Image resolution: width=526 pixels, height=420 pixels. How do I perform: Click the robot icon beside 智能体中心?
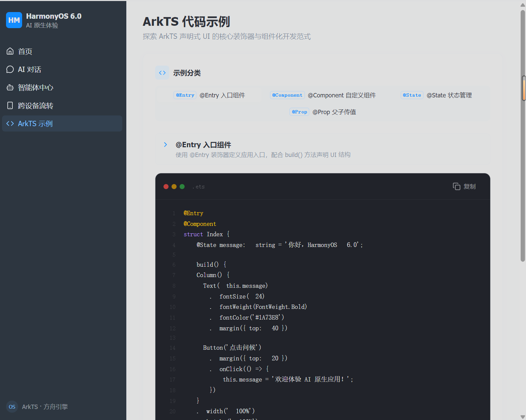10,87
